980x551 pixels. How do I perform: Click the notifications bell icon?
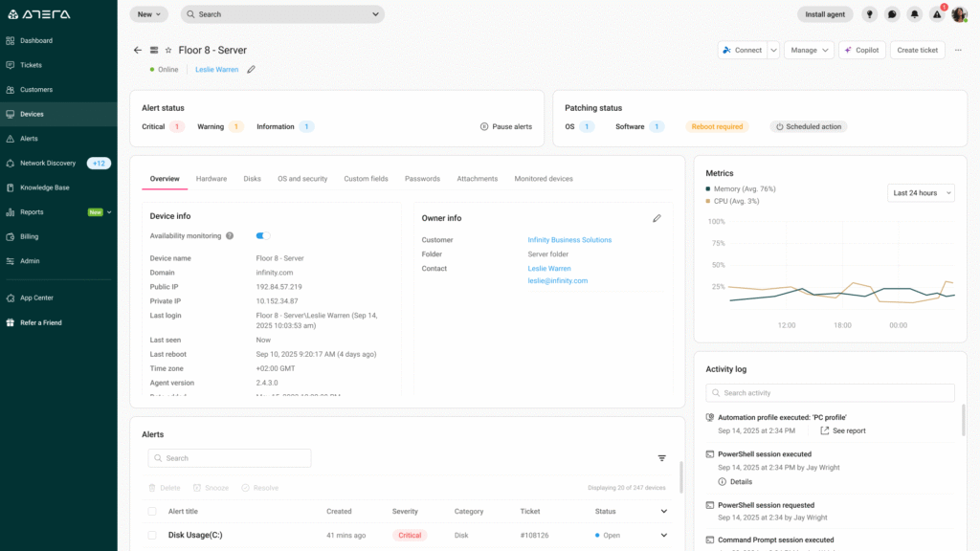[x=913, y=14]
